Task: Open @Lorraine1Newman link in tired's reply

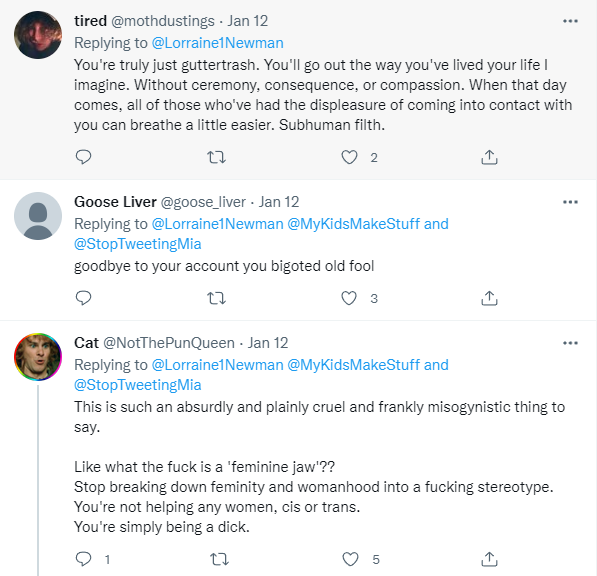Action: pyautogui.click(x=217, y=43)
